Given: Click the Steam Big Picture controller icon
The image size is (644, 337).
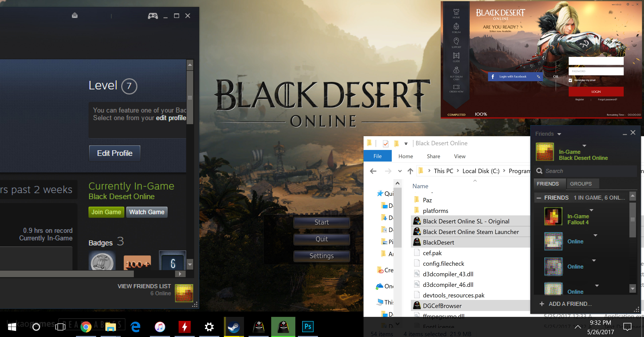Looking at the screenshot, I should click(x=153, y=16).
